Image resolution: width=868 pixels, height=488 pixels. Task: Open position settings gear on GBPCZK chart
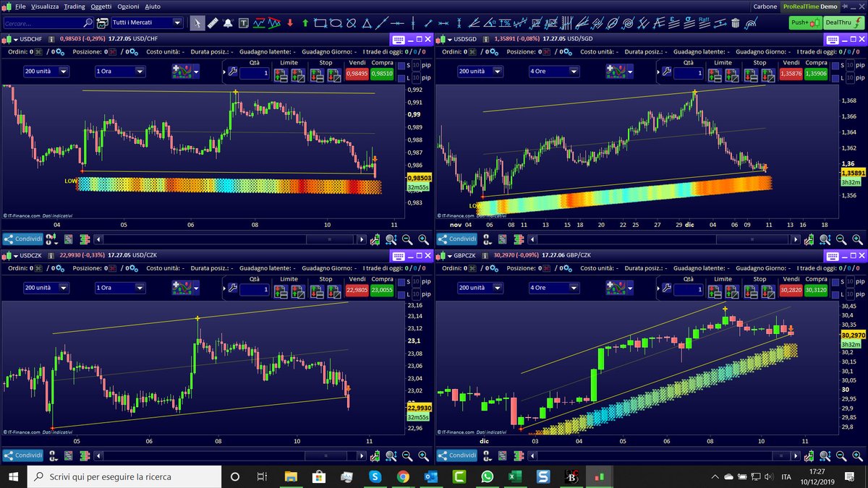pos(568,267)
